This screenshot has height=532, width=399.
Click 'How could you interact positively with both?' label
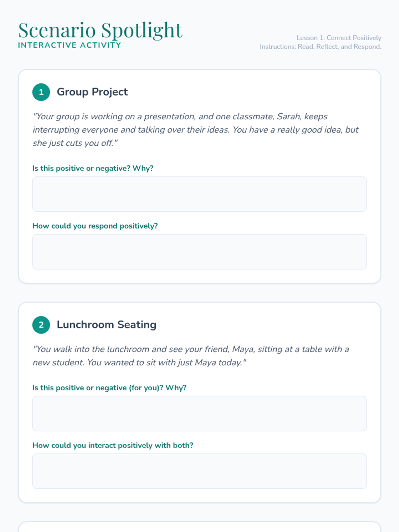(113, 446)
